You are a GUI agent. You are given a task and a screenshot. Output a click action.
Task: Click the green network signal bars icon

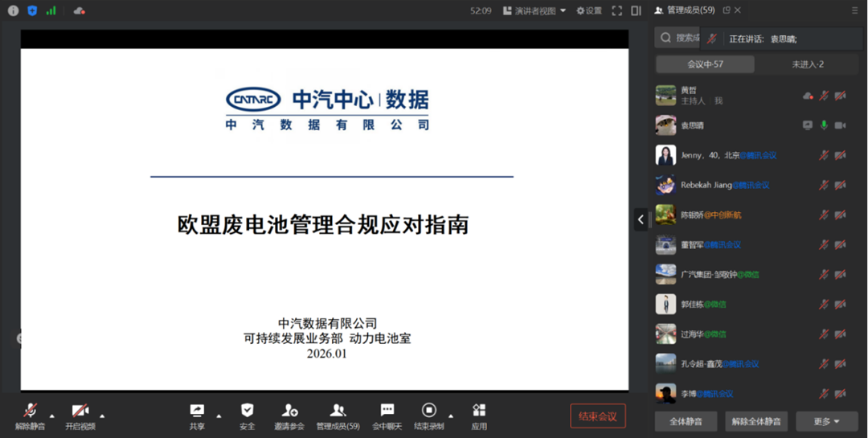[51, 10]
